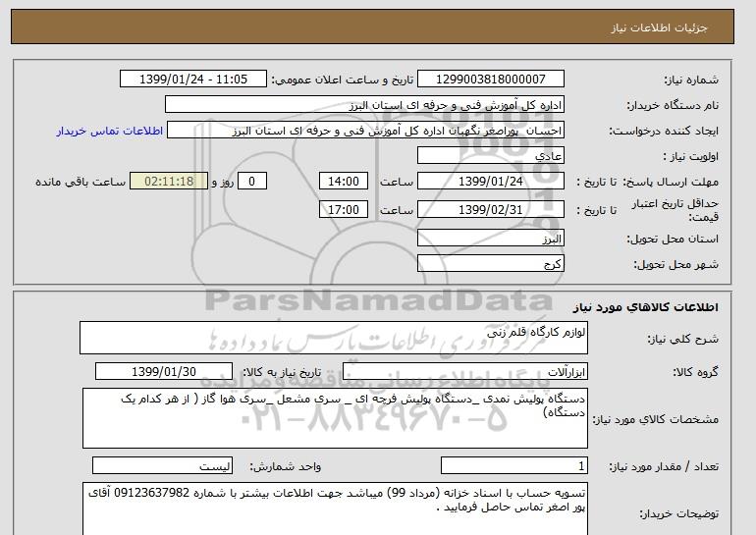Click the text ساعت باقی مانده
The image size is (756, 535).
coord(81,182)
